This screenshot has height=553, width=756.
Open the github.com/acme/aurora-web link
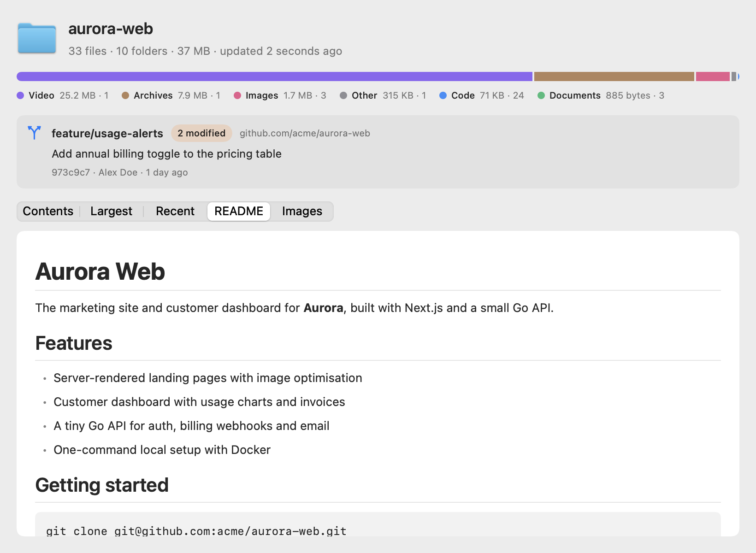[305, 133]
